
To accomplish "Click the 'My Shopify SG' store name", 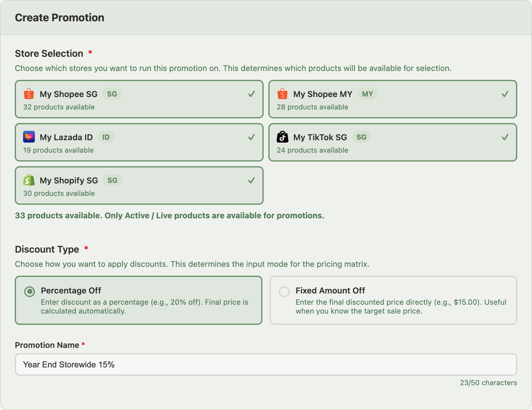I will click(x=69, y=180).
